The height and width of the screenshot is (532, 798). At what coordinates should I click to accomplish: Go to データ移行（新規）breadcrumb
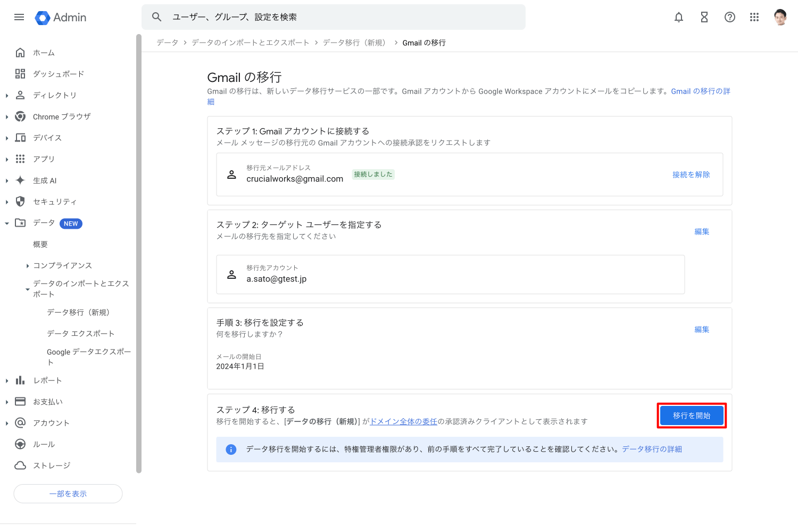pos(354,43)
